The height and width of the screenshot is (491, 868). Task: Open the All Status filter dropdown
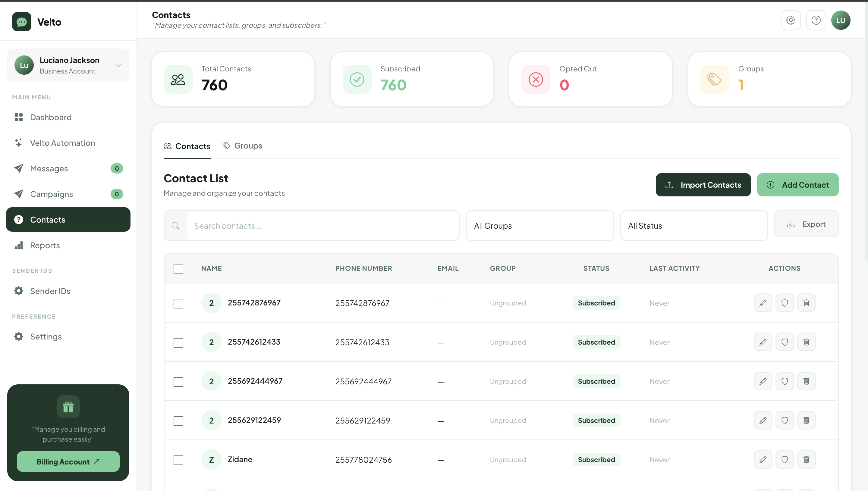[x=693, y=226]
